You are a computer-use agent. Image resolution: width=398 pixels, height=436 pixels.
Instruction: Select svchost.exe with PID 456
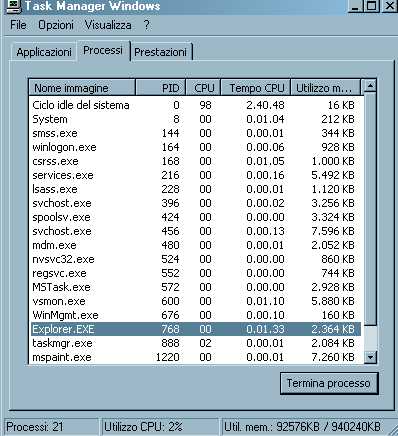195,231
